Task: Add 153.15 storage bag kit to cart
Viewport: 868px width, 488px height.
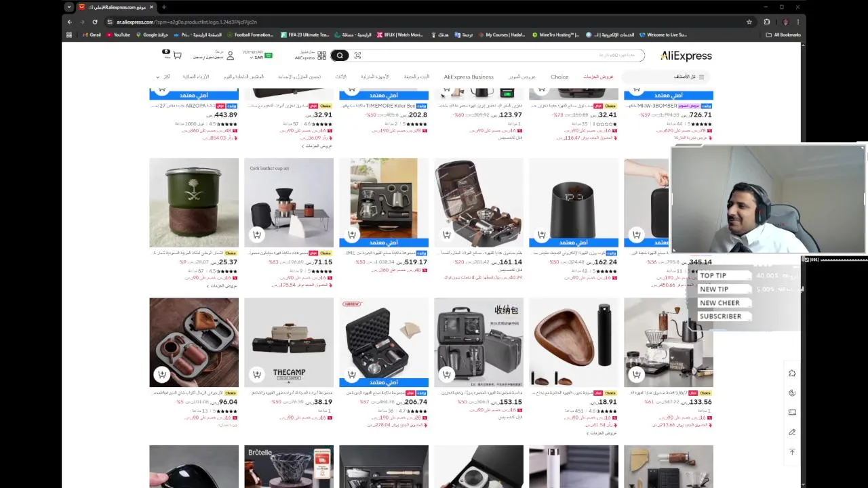Action: coord(447,374)
